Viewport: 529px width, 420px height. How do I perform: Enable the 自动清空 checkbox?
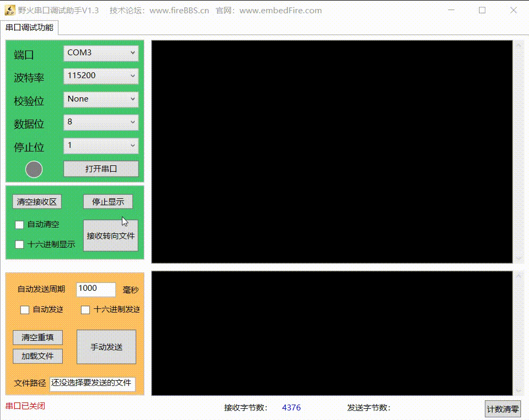pos(20,224)
